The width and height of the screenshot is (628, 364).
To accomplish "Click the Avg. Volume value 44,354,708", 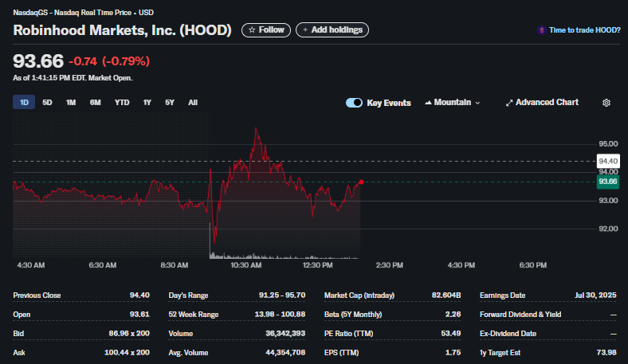I will coord(285,353).
